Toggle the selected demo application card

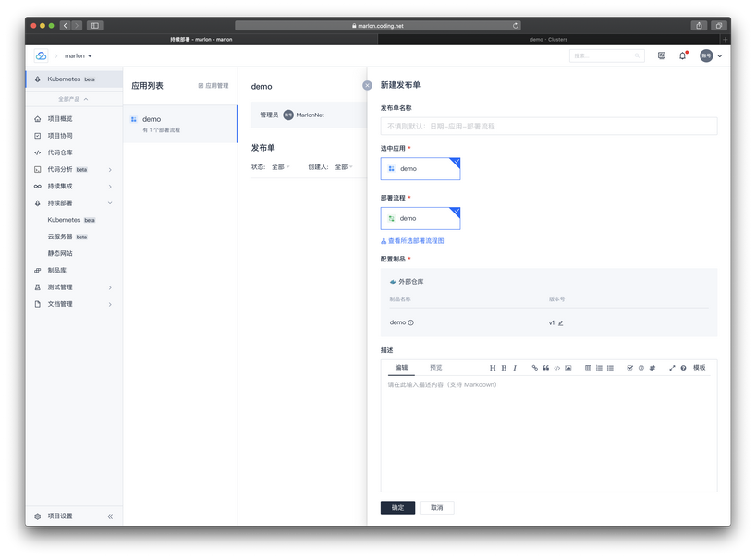tap(420, 169)
